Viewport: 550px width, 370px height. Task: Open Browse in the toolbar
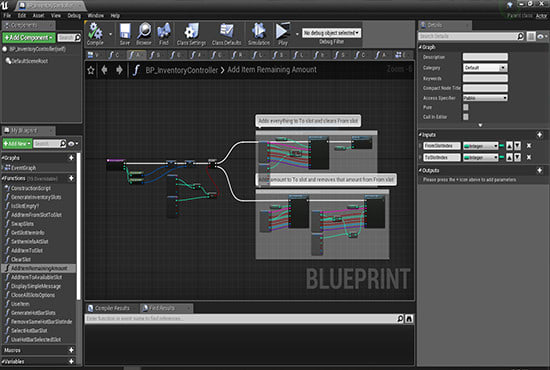[144, 34]
